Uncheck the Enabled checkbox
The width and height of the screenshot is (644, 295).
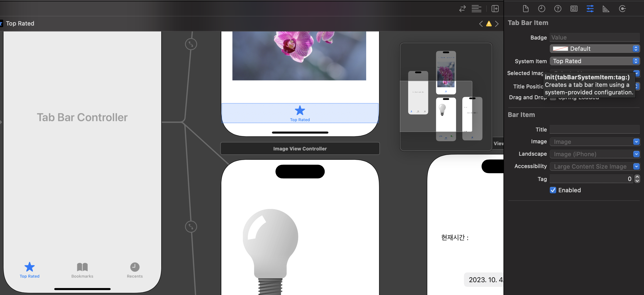553,190
